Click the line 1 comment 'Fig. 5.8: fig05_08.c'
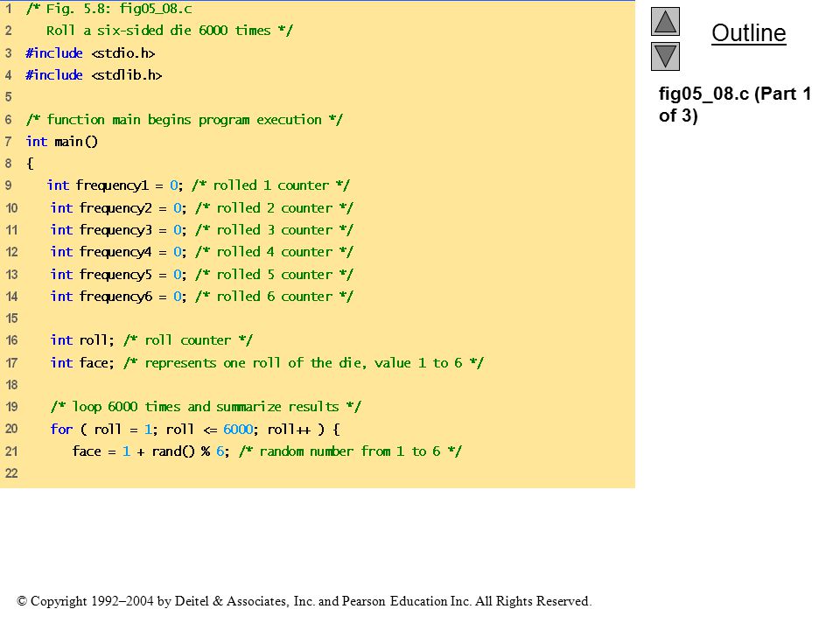This screenshot has height=630, width=840. click(x=108, y=9)
